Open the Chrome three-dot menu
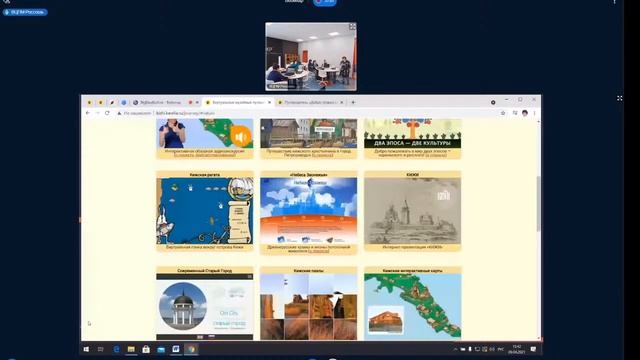 pyautogui.click(x=534, y=113)
